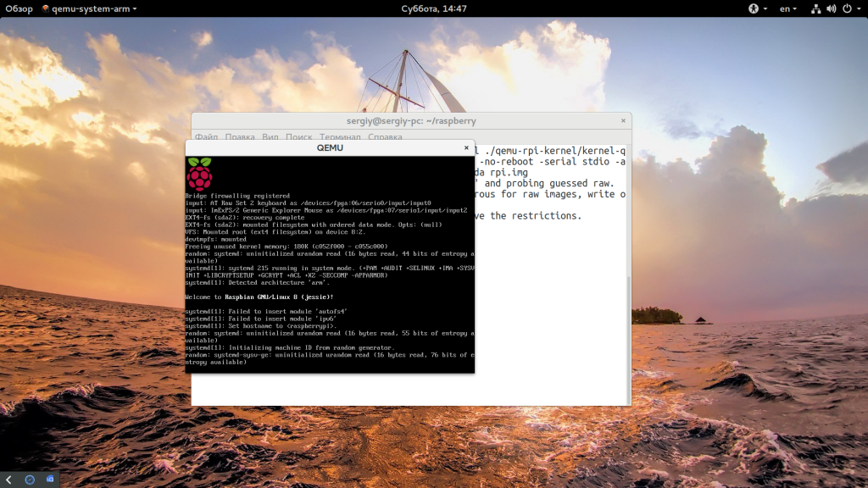
Task: Open the accessibility menu icon
Action: coord(752,8)
